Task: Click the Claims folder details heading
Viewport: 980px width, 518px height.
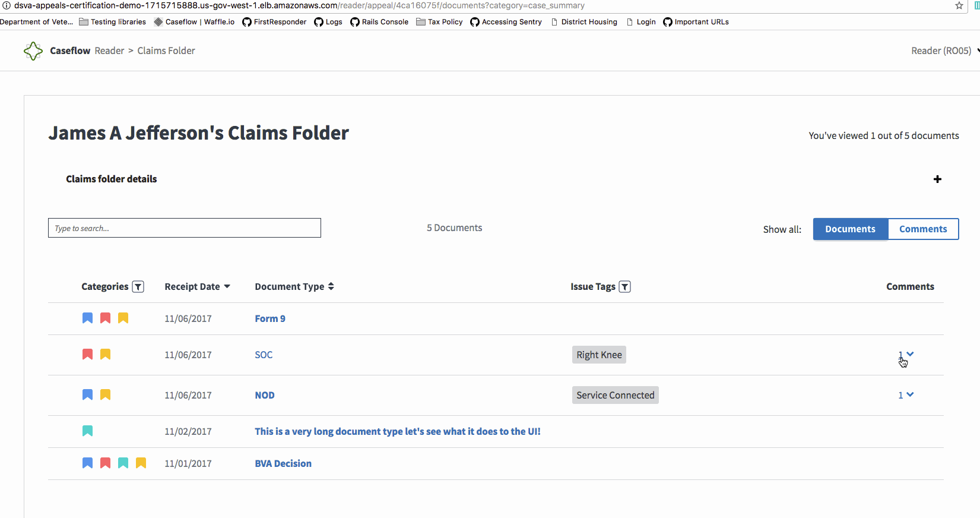Action: (x=112, y=179)
